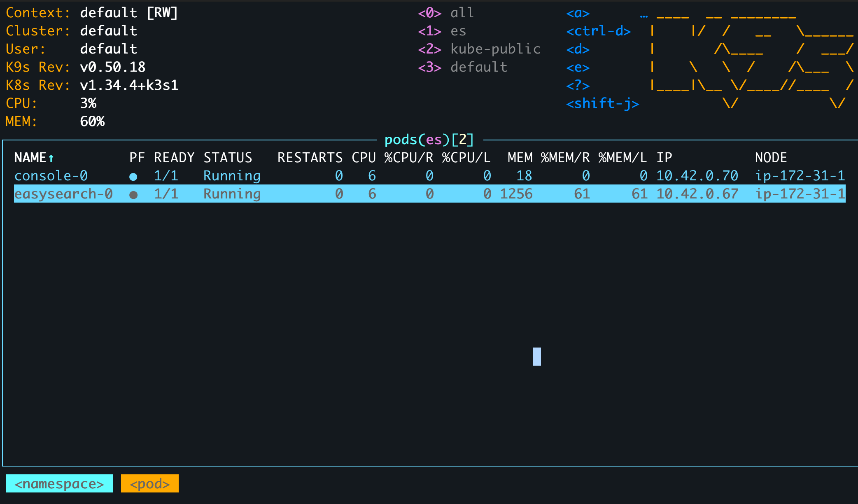This screenshot has width=858, height=504.
Task: Click the port-forward dot on easysearch-0 row
Action: tap(133, 195)
